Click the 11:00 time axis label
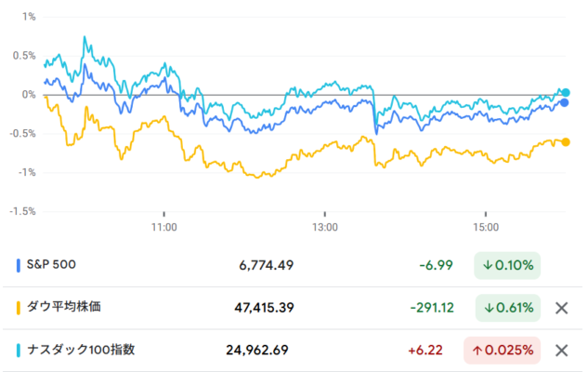Viewport: 588px width, 372px height. [163, 226]
